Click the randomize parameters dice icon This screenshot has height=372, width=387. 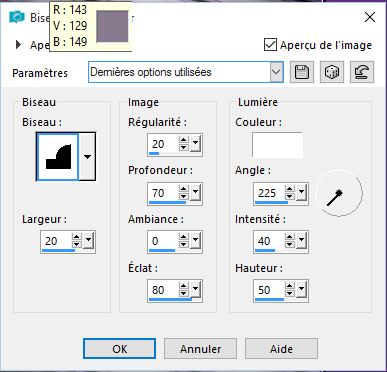click(x=332, y=72)
